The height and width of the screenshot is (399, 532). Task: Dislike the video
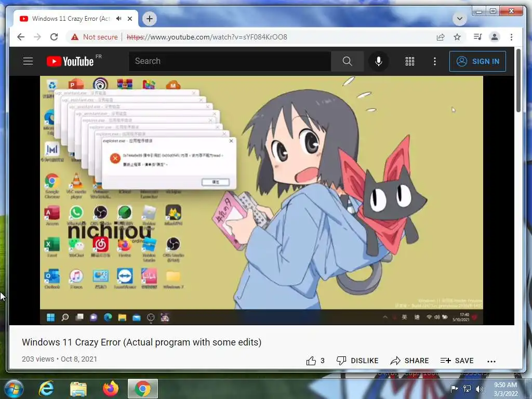357,361
